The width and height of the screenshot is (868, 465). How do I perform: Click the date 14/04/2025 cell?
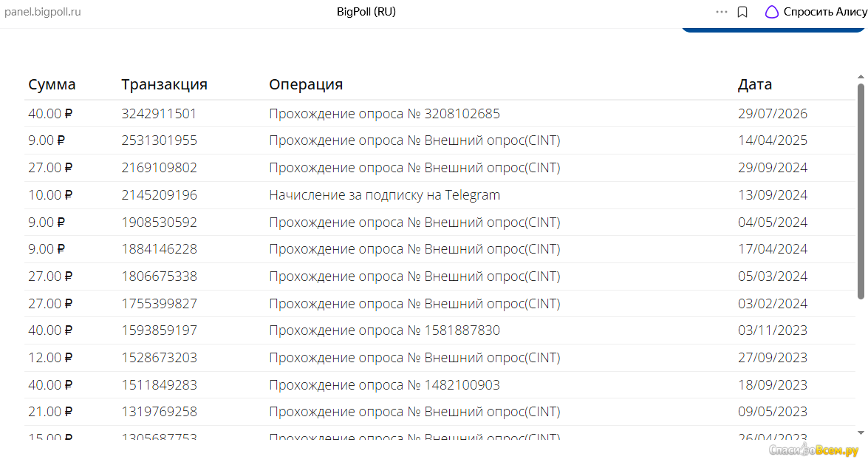pos(772,140)
